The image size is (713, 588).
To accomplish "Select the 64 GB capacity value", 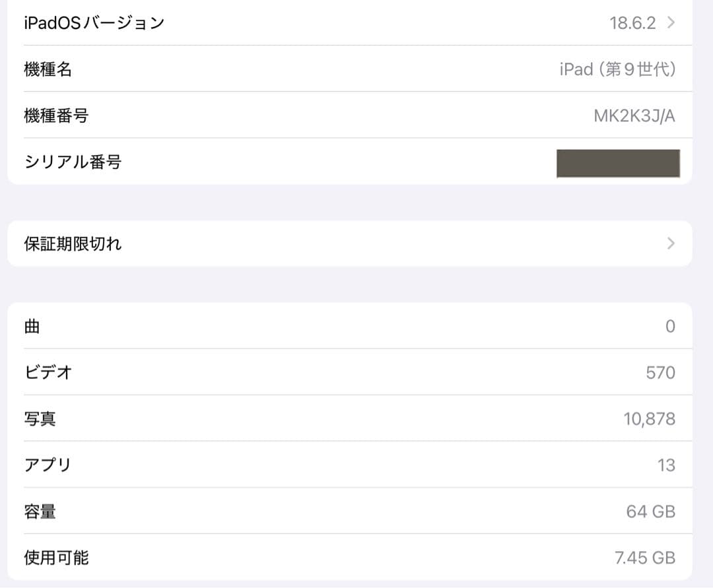I will point(652,511).
